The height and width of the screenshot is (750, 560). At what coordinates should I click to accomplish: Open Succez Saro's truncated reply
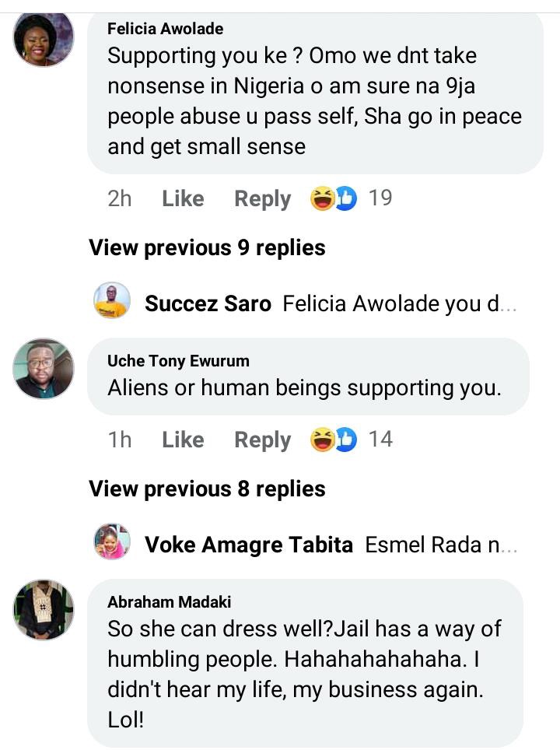400,303
